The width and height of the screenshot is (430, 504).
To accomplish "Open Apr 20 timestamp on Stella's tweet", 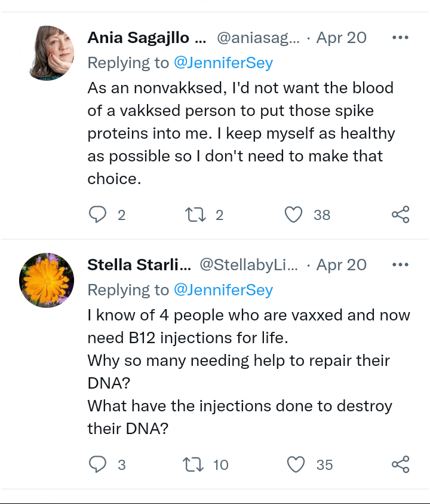I will coord(341,265).
